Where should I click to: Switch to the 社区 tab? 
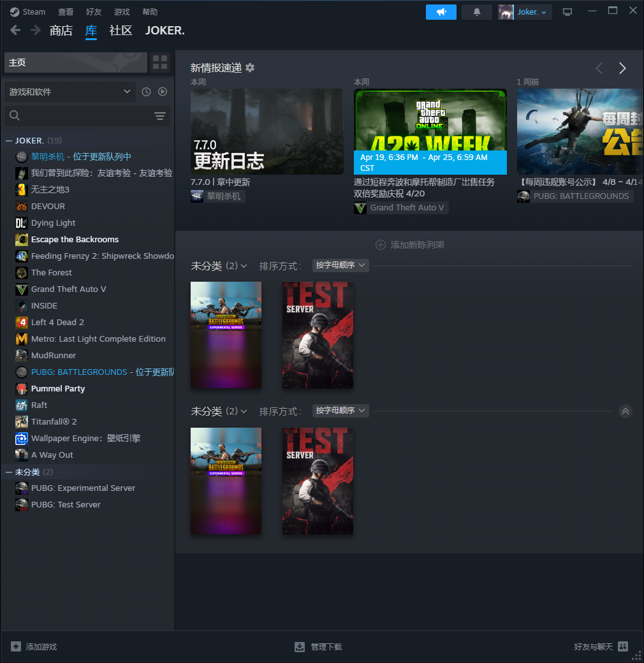(121, 31)
